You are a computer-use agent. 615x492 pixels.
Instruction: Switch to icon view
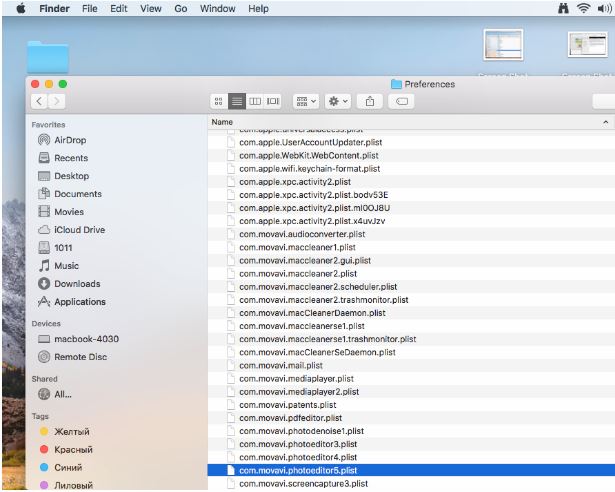[218, 102]
